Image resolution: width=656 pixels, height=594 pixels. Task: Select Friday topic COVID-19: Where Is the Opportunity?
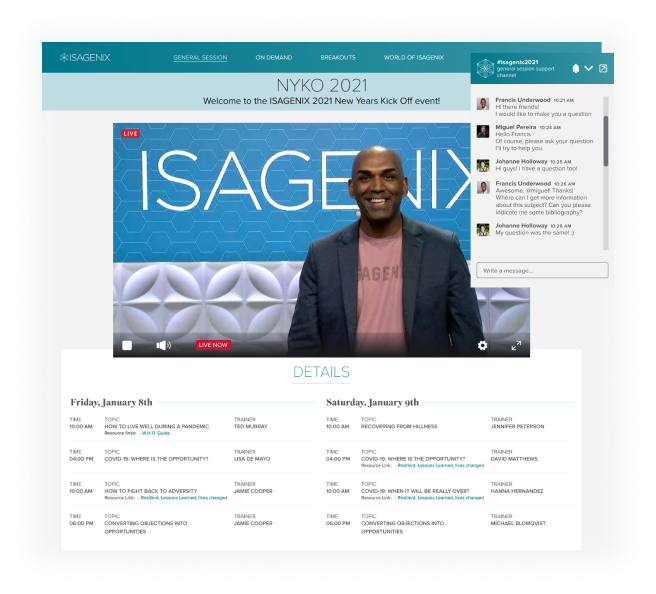pos(156,459)
